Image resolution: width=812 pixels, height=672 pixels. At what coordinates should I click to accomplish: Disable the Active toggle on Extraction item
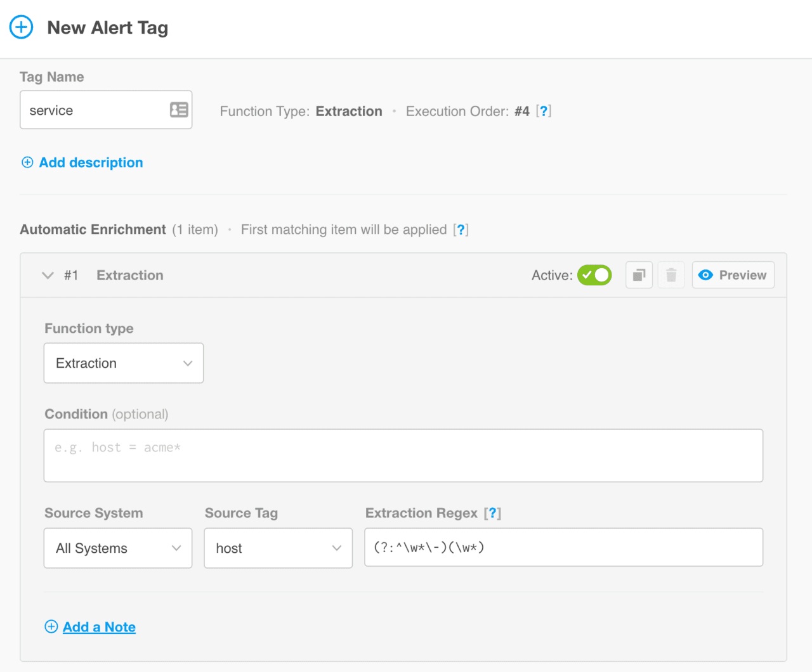tap(594, 275)
